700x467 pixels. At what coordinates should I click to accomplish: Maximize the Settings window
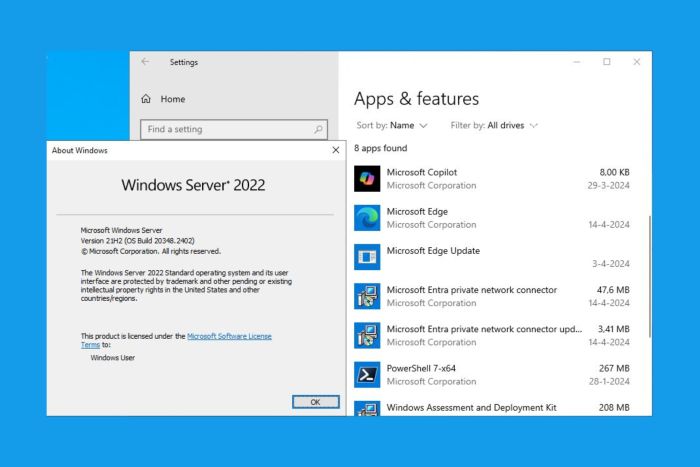point(606,62)
